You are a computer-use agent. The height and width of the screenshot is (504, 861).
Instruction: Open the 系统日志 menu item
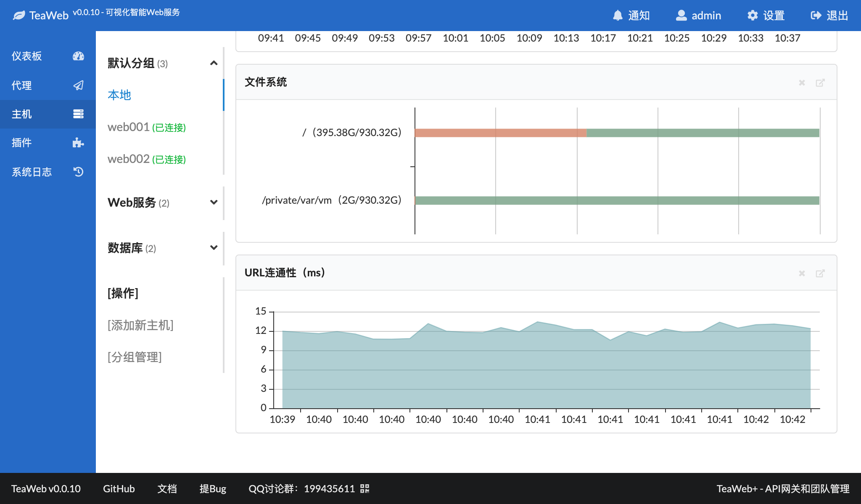pos(48,172)
